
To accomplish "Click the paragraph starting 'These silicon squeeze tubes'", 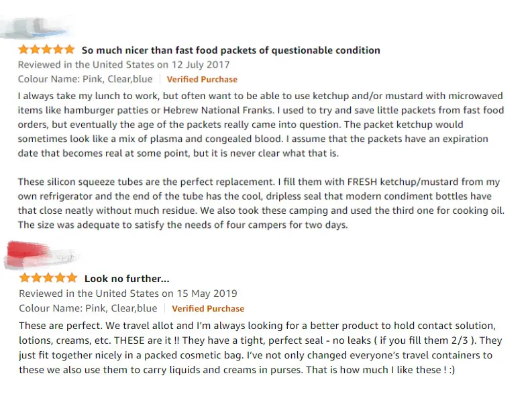I will click(259, 203).
